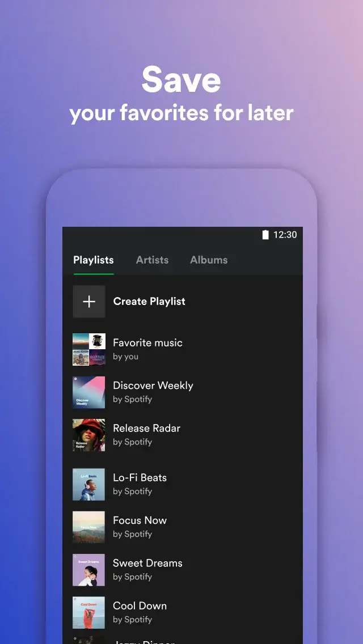Select the Release Radar playlist title

click(x=146, y=429)
